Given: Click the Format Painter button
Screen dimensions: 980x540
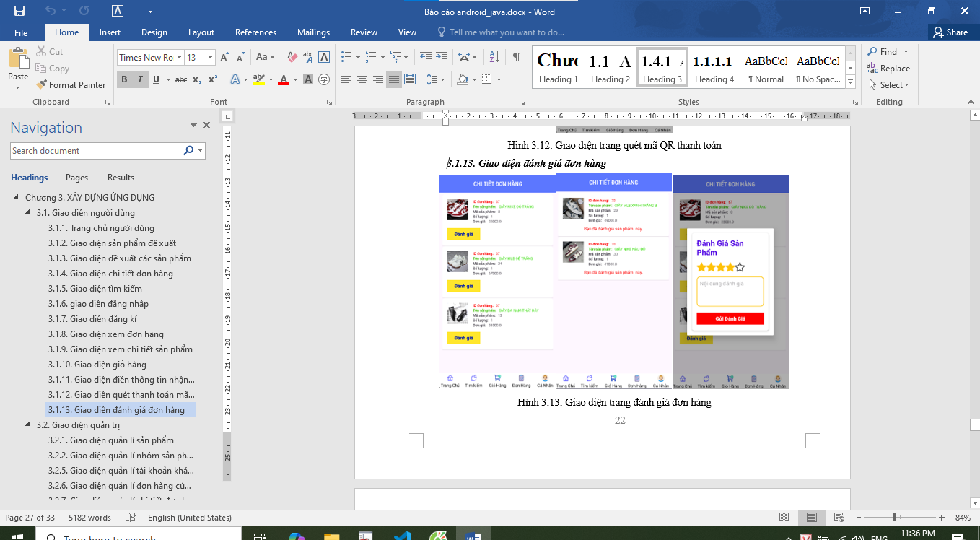Looking at the screenshot, I should pyautogui.click(x=71, y=84).
